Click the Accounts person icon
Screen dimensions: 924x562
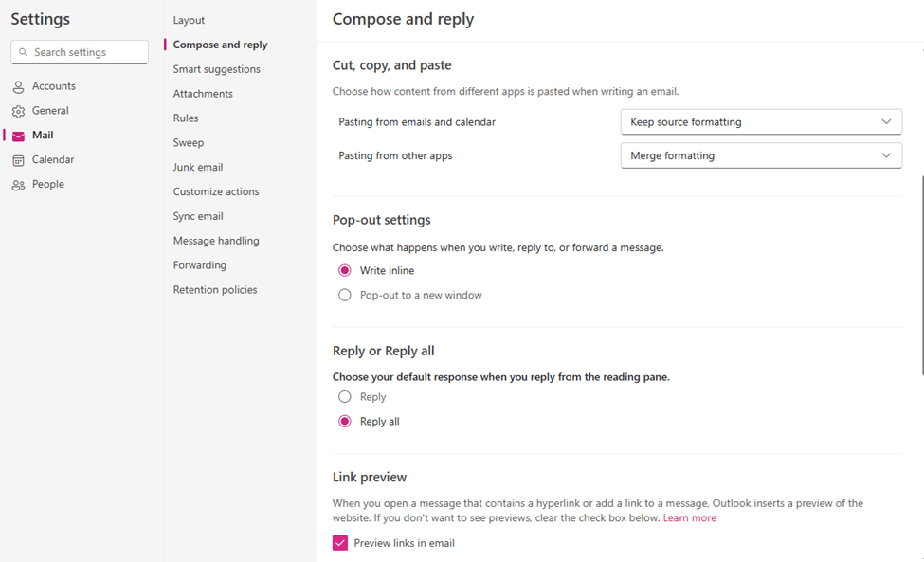pyautogui.click(x=18, y=86)
